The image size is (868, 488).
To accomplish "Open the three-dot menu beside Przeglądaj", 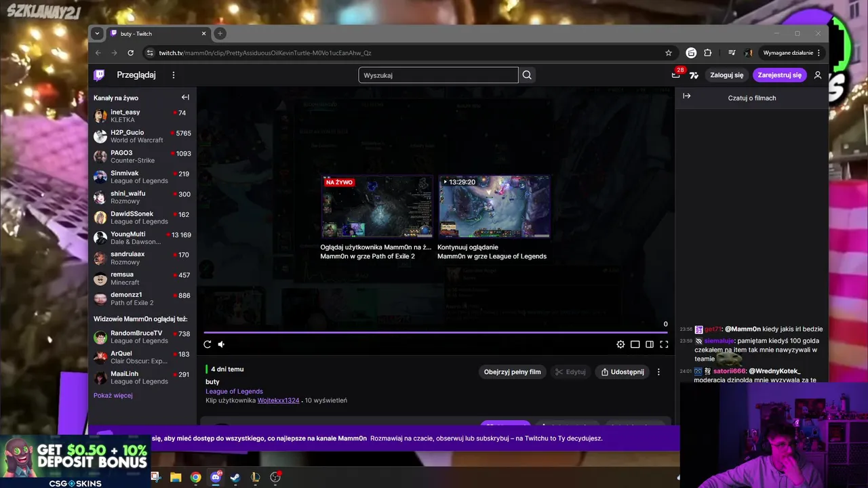I will pyautogui.click(x=174, y=75).
